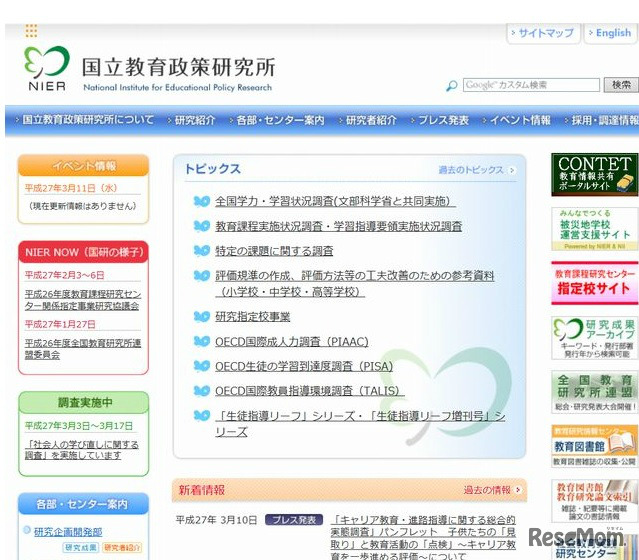Click butterfly bullet beside 特定の課題に関する調査

tap(202, 251)
